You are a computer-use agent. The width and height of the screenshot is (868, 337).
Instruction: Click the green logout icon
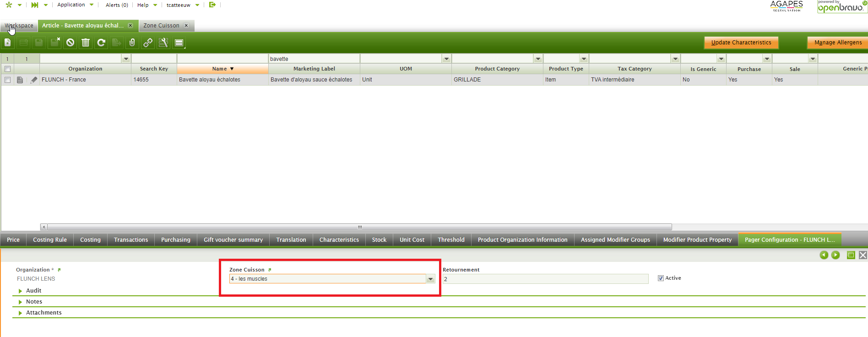pyautogui.click(x=212, y=5)
